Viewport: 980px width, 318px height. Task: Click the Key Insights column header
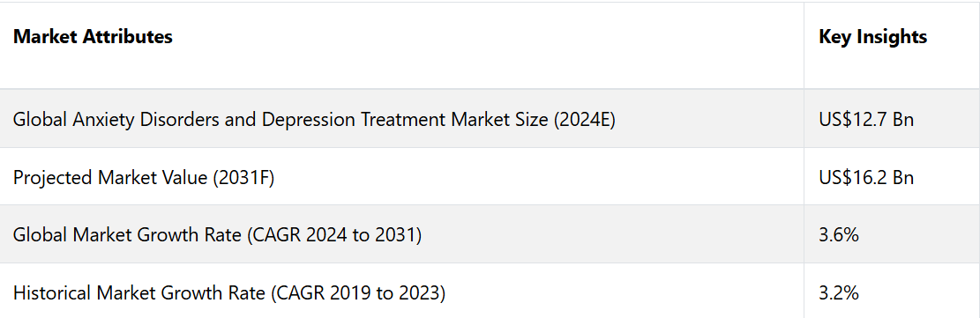872,37
